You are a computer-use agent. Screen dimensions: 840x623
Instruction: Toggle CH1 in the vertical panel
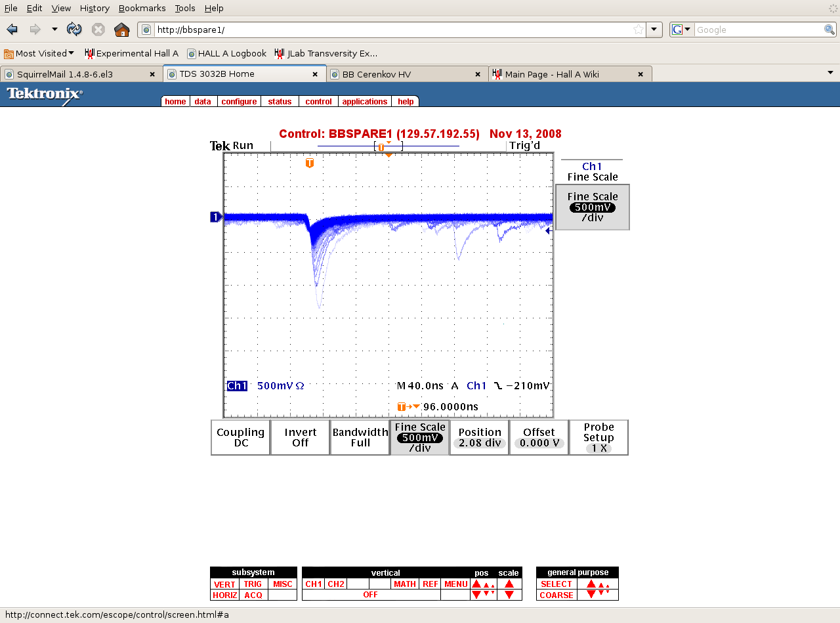pos(314,584)
